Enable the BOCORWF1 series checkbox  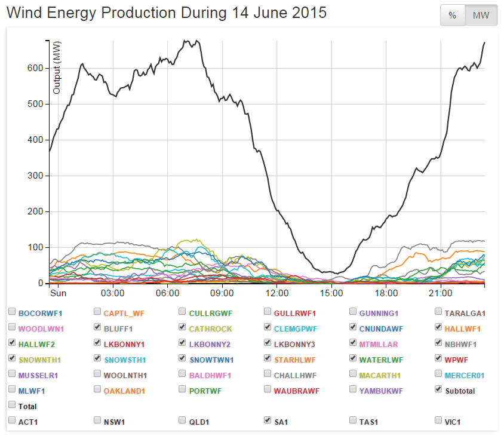[x=12, y=312]
